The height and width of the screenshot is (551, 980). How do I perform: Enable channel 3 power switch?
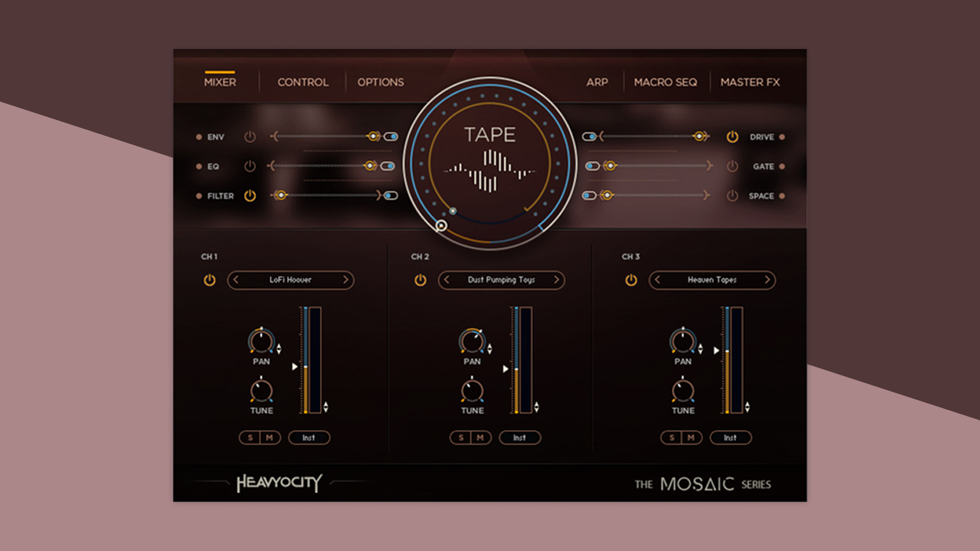pyautogui.click(x=631, y=280)
